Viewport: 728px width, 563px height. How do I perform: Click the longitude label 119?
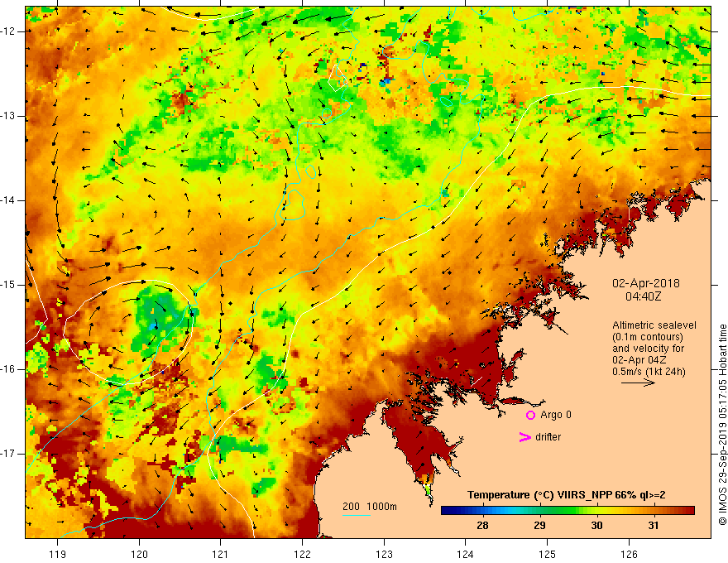(x=58, y=554)
